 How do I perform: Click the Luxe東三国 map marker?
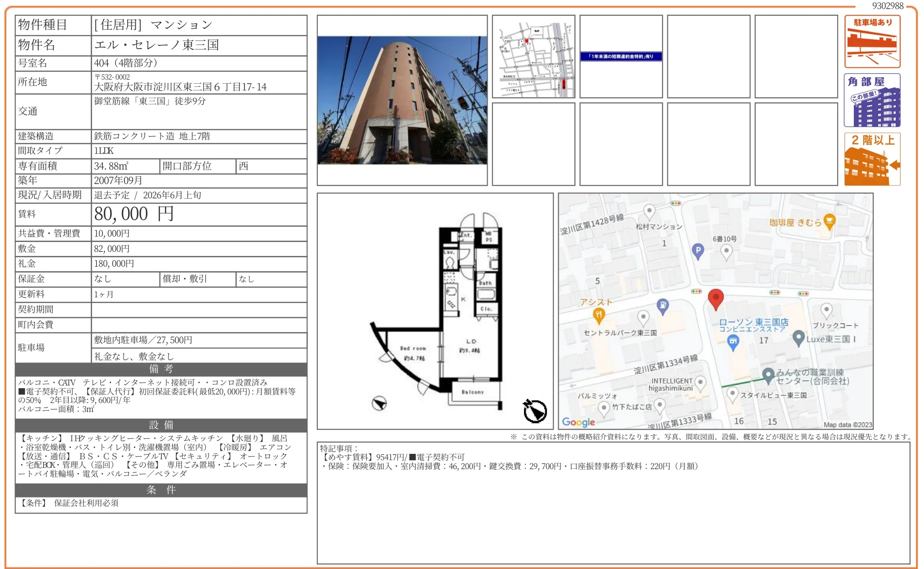click(x=798, y=338)
